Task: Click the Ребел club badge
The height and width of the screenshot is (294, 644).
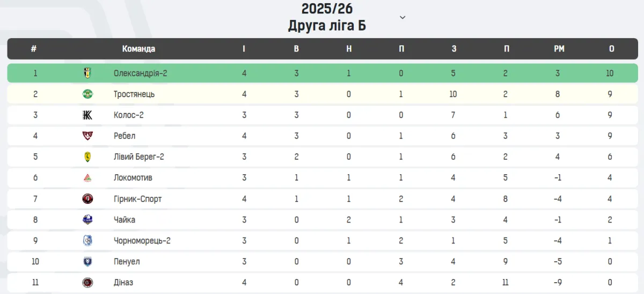Action: (87, 136)
